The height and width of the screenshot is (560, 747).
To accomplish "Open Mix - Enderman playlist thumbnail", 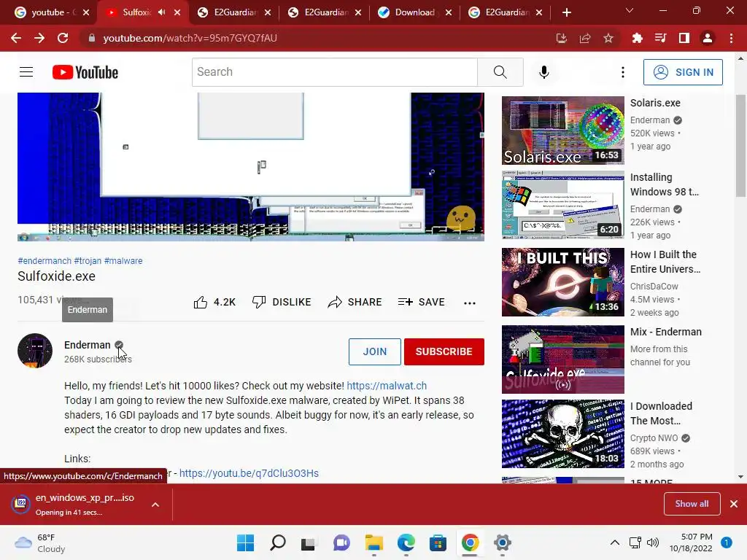I will click(x=562, y=359).
